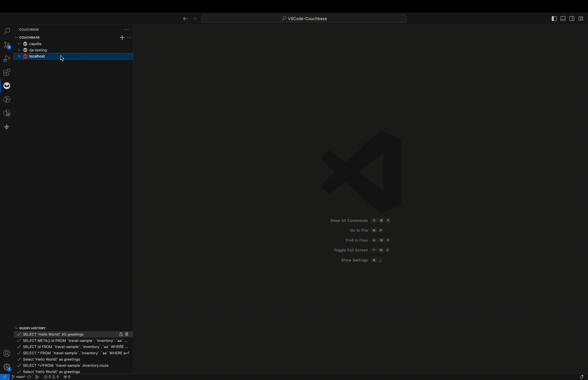Image resolution: width=588 pixels, height=380 pixels.
Task: Open Source Control view with 3 badge
Action: 7,45
